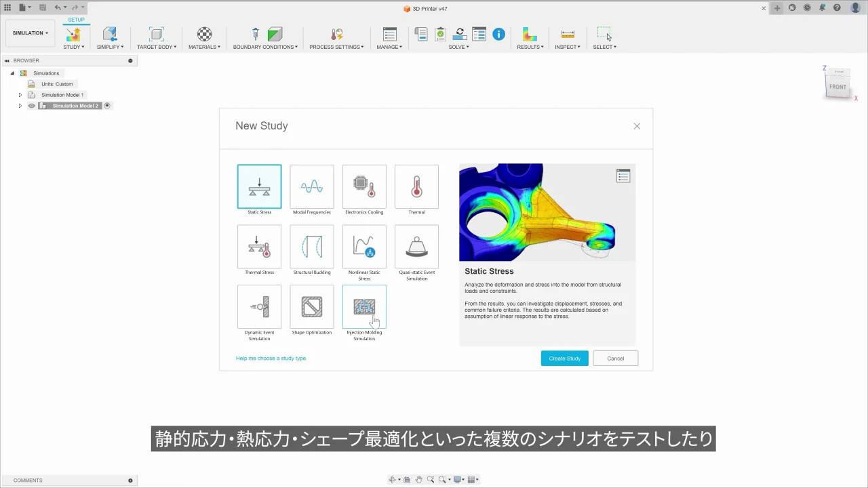
Task: Open the INSPECT dropdown
Action: [568, 47]
